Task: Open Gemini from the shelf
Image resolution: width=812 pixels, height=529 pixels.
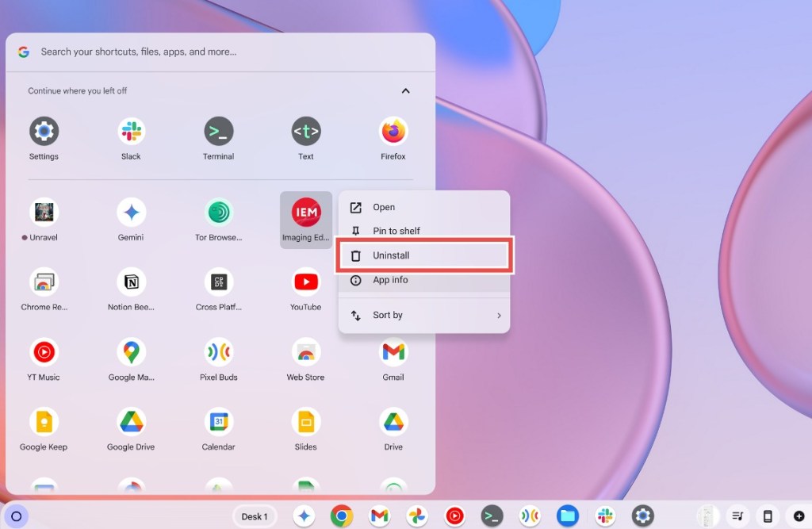Action: click(304, 516)
